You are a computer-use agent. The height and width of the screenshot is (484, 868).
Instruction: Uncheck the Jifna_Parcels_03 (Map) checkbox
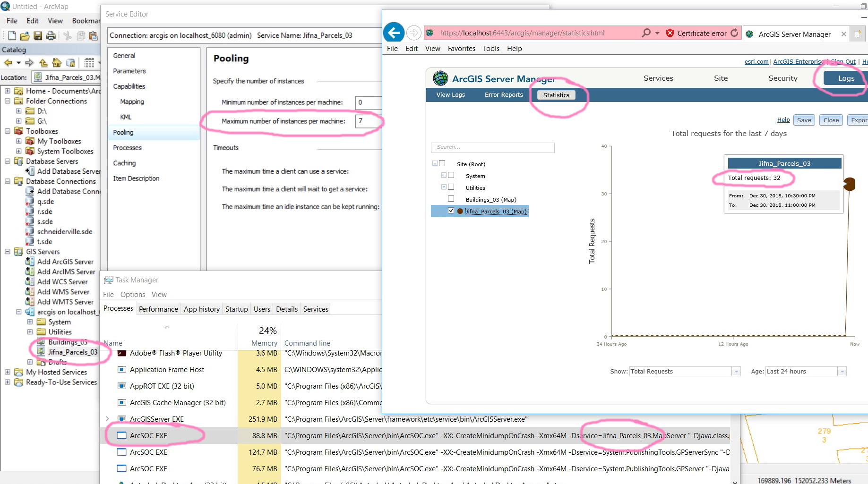click(451, 211)
